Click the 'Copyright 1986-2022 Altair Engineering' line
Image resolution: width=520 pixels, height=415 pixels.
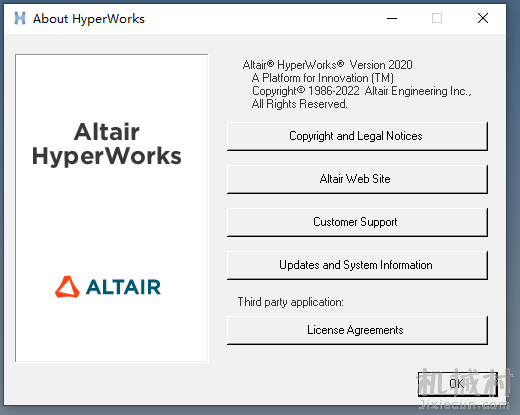pos(362,91)
